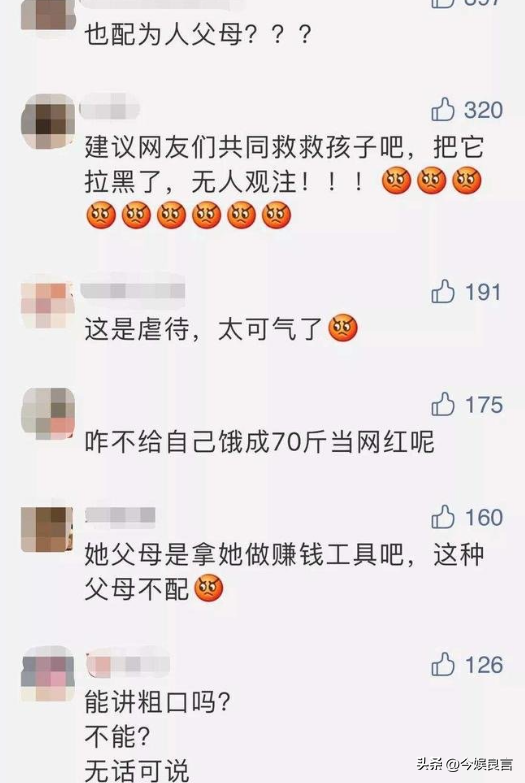Tap the 175 like count number
The height and width of the screenshot is (783, 525).
pyautogui.click(x=483, y=404)
